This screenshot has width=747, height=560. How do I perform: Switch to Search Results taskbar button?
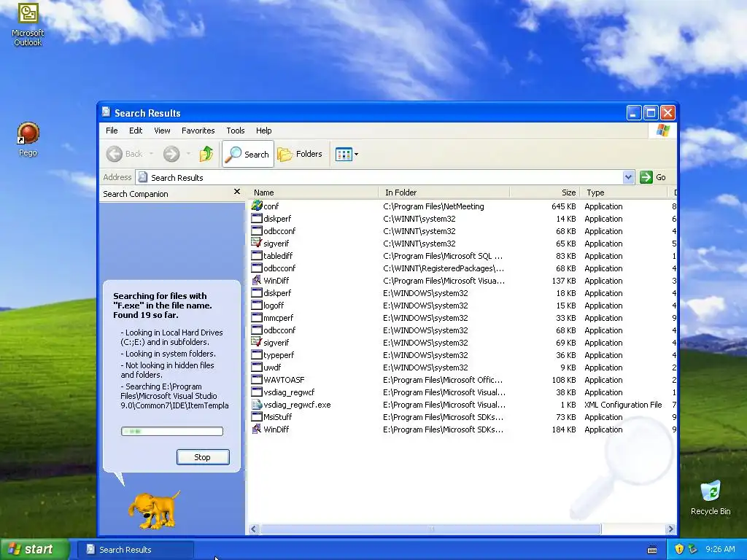tap(135, 550)
